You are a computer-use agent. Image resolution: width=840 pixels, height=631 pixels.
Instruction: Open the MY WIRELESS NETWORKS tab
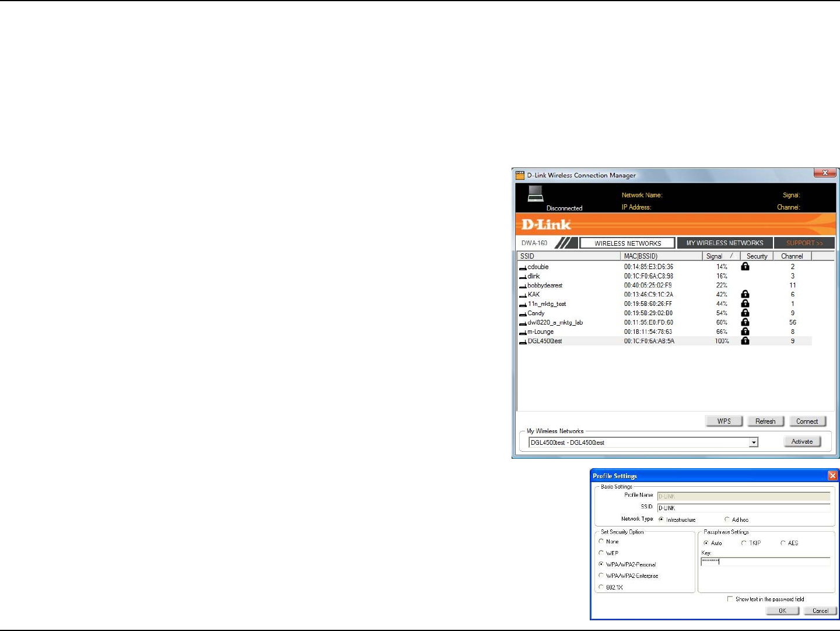click(724, 243)
